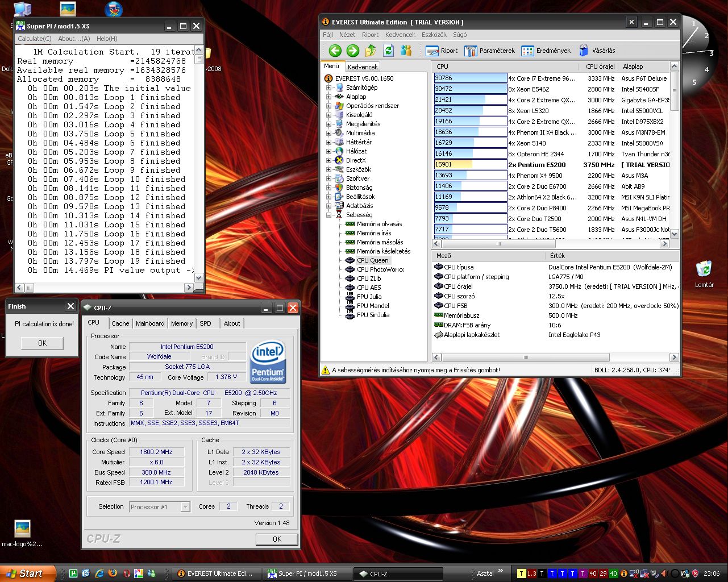Select FPU Mandel benchmark in the tree
728x582 pixels.
(x=367, y=306)
